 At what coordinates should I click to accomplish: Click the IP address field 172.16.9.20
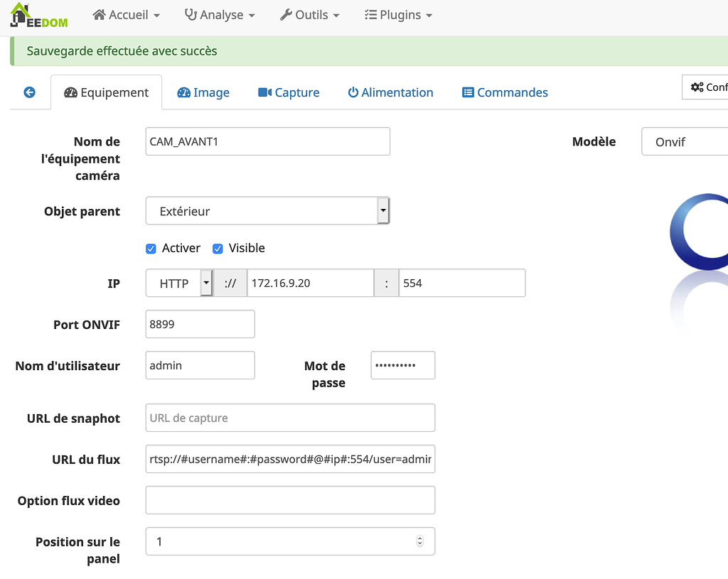click(311, 283)
